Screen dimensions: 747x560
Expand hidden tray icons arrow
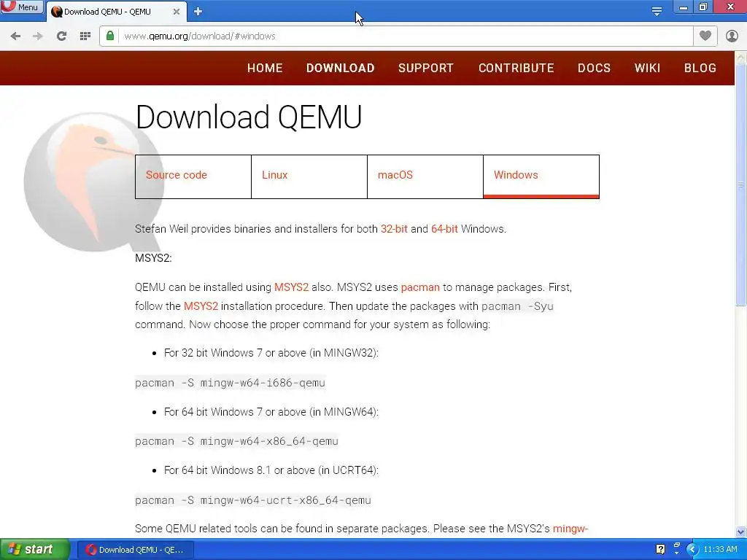(692, 550)
